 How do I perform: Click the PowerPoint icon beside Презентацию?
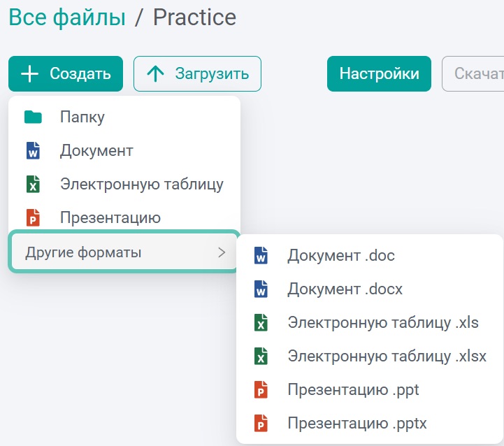(x=33, y=217)
